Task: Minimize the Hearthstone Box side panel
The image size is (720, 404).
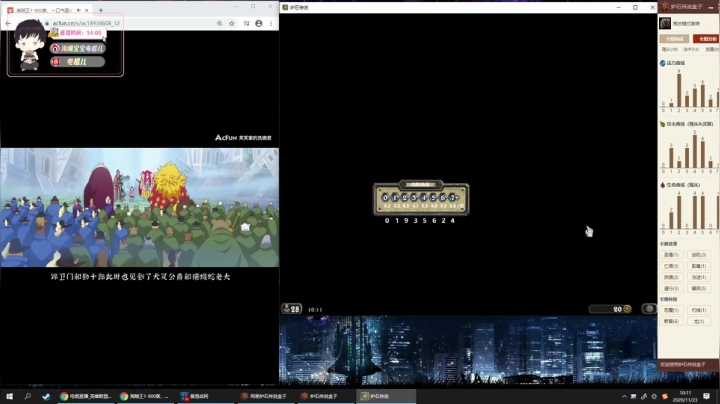Action: [711, 7]
